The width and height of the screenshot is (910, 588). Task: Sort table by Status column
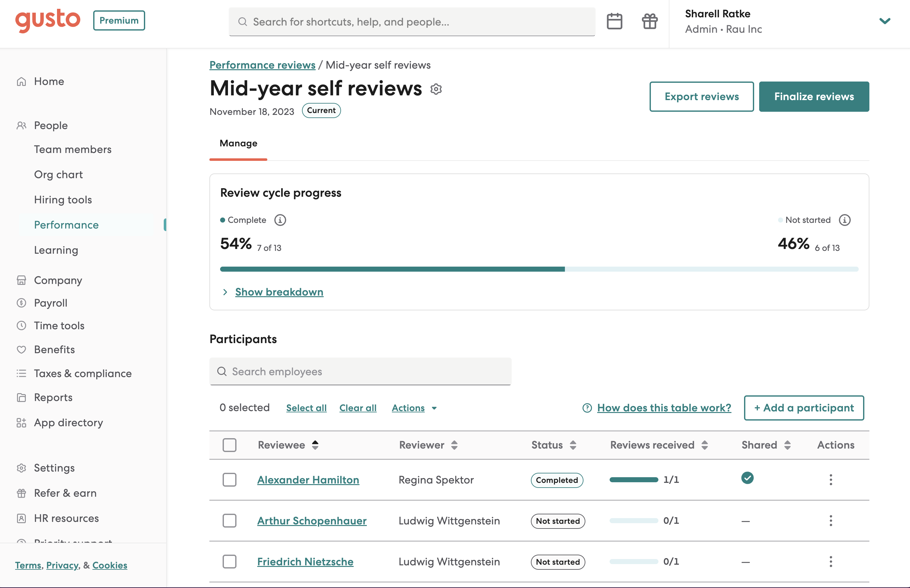tap(573, 445)
